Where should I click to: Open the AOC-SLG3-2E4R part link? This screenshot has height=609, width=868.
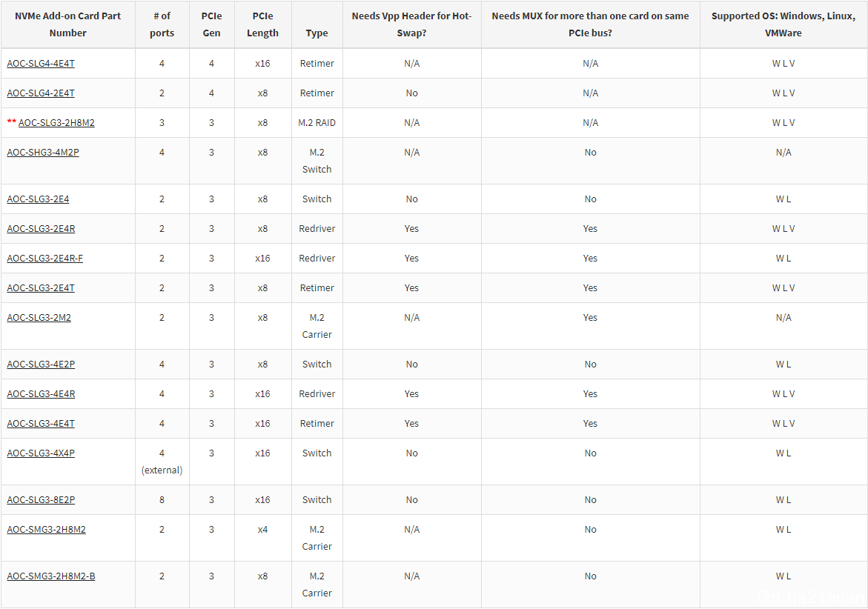(x=41, y=228)
